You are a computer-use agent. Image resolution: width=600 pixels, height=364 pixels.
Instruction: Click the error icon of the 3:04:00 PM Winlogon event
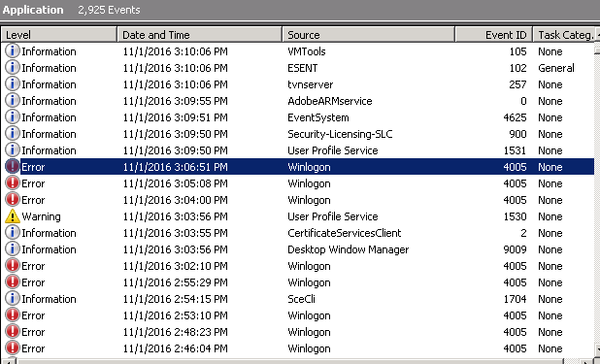tap(13, 199)
